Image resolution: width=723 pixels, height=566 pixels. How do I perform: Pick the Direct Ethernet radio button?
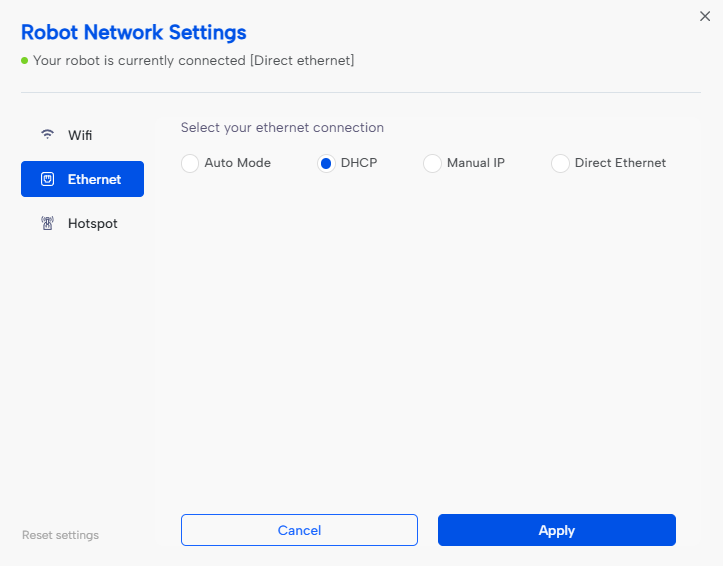click(560, 164)
